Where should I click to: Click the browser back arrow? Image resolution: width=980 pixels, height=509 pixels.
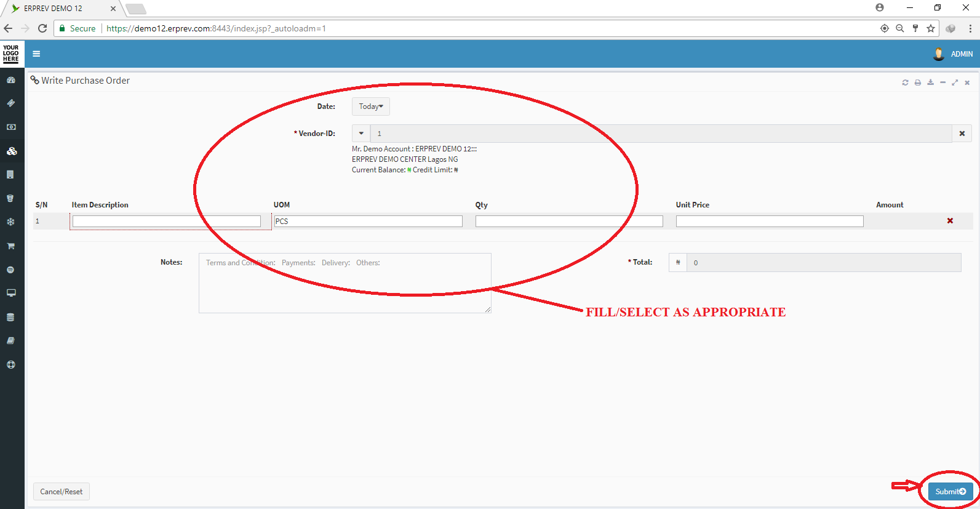click(x=8, y=28)
